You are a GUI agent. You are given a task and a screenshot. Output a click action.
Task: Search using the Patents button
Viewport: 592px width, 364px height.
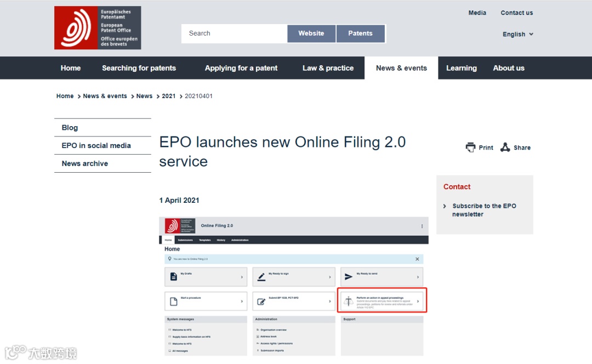(x=360, y=33)
